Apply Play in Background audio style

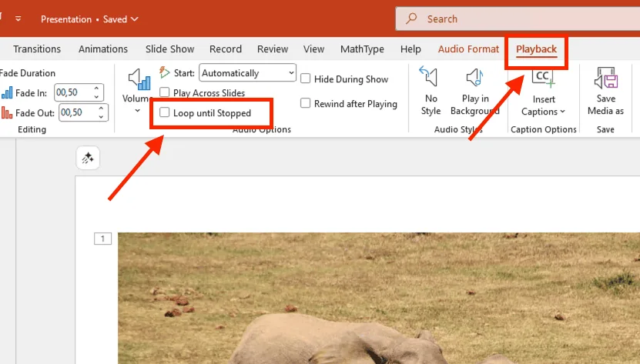coord(474,78)
